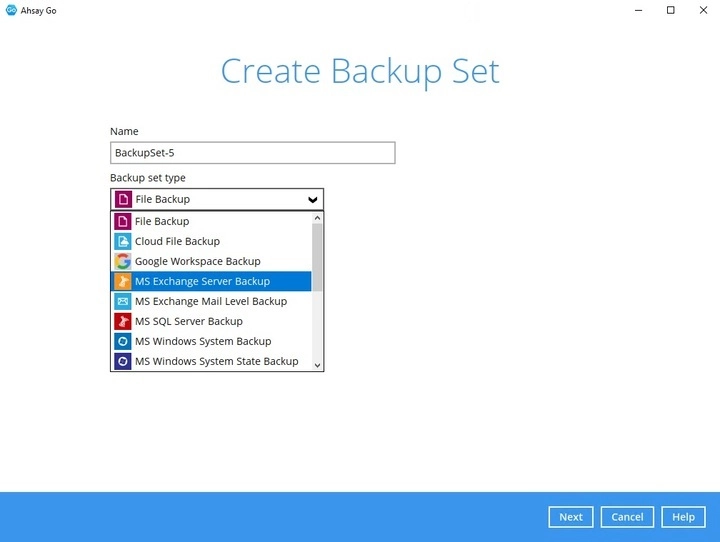
Task: Click the Backup set type combo box
Action: [217, 199]
